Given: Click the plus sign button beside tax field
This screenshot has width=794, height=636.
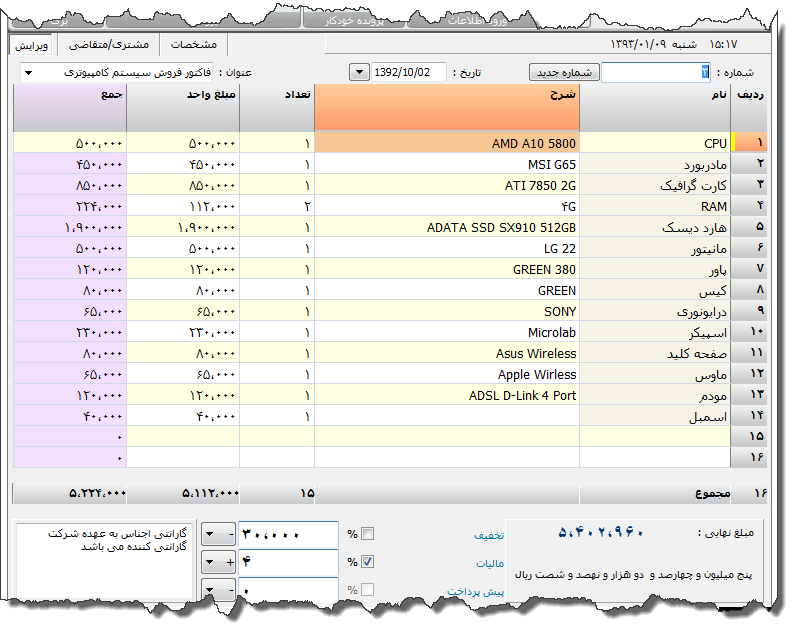Looking at the screenshot, I should tap(231, 562).
